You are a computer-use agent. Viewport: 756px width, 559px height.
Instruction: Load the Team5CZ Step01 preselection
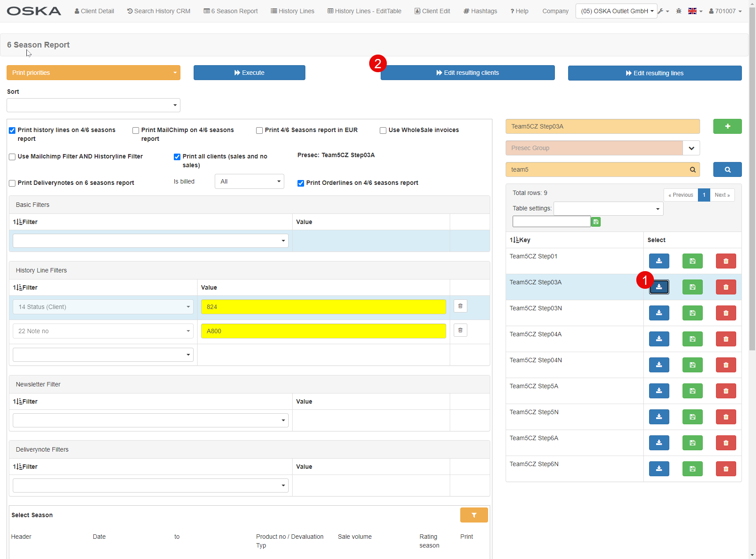pyautogui.click(x=659, y=261)
